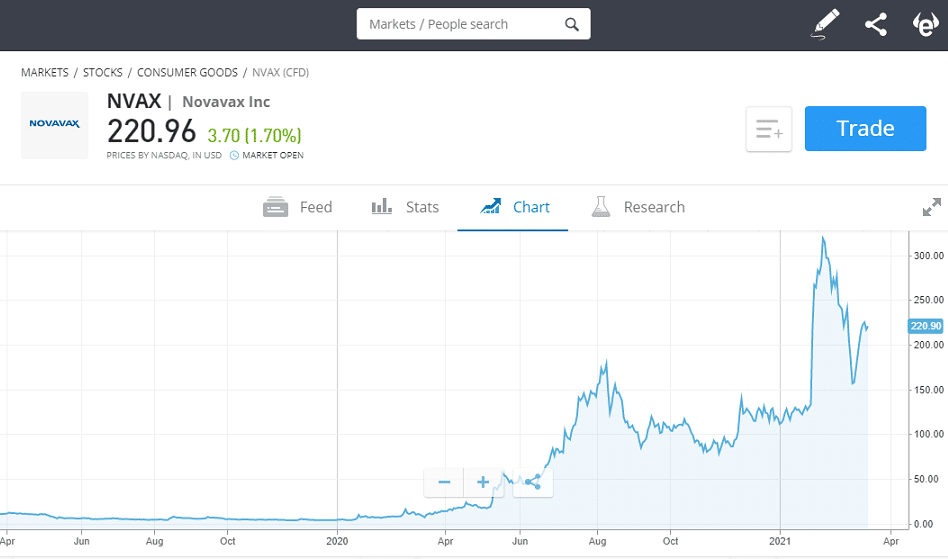Expand chart to fullscreen
The height and width of the screenshot is (559, 948).
click(x=932, y=207)
